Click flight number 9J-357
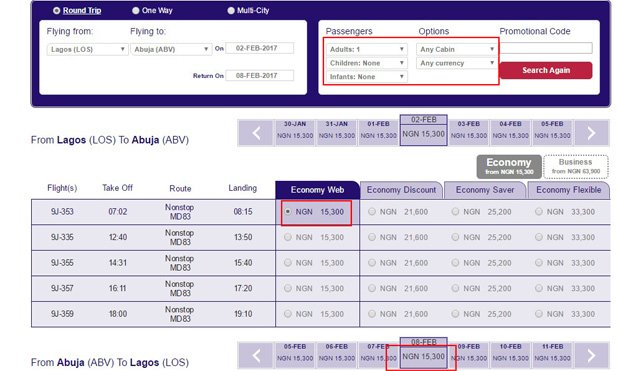The width and height of the screenshot is (618, 371). point(62,288)
